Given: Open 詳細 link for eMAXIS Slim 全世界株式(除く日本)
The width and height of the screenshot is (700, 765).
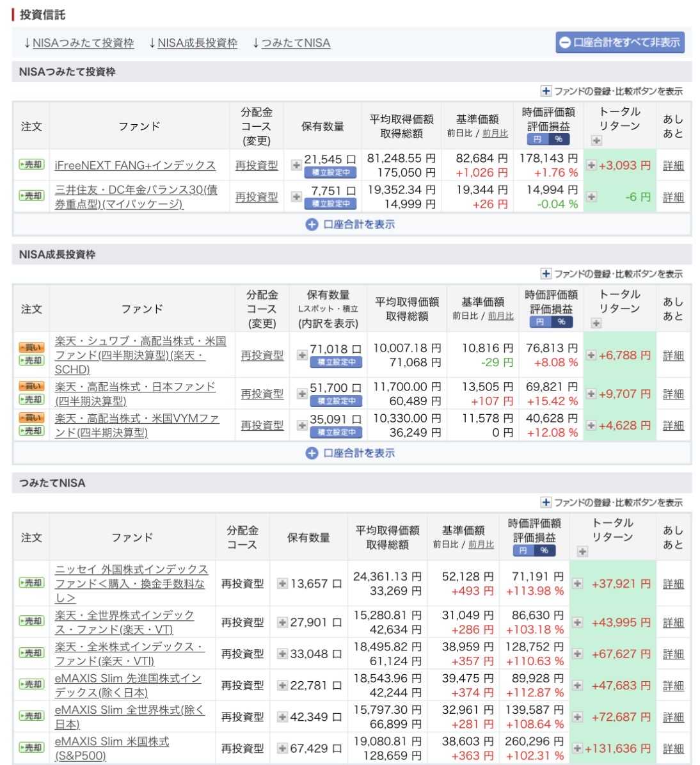Looking at the screenshot, I should [x=673, y=717].
